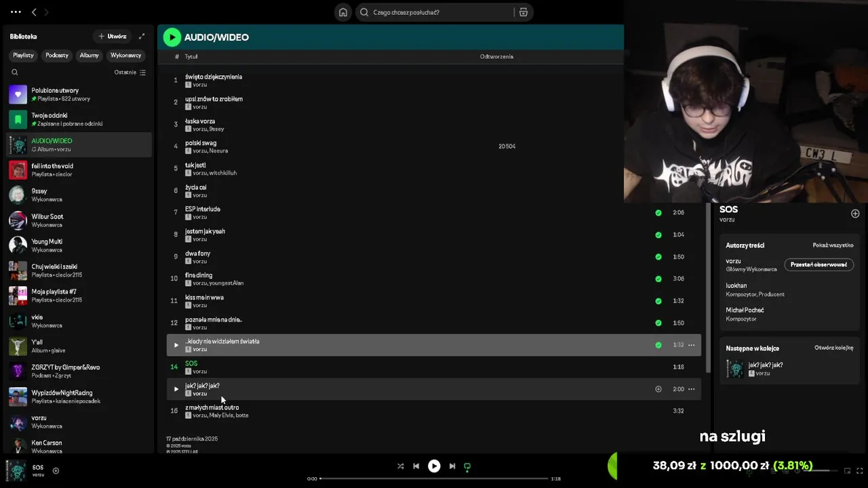
Task: Open the Ostatnie sort dropdown
Action: pos(130,73)
